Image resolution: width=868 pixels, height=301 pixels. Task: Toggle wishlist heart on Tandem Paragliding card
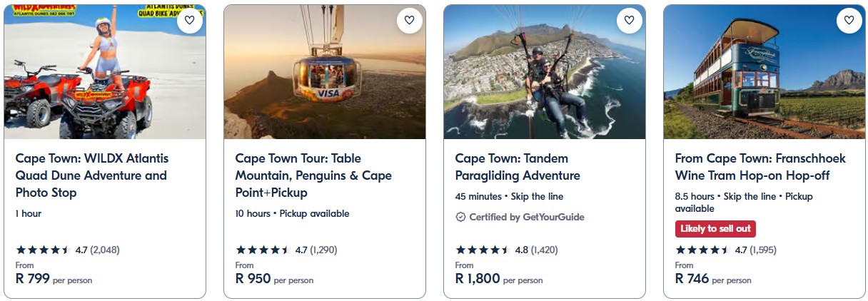point(629,20)
